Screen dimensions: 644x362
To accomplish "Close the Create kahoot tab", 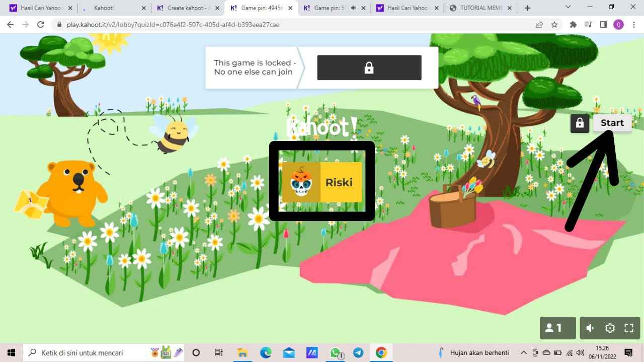I will pos(216,8).
